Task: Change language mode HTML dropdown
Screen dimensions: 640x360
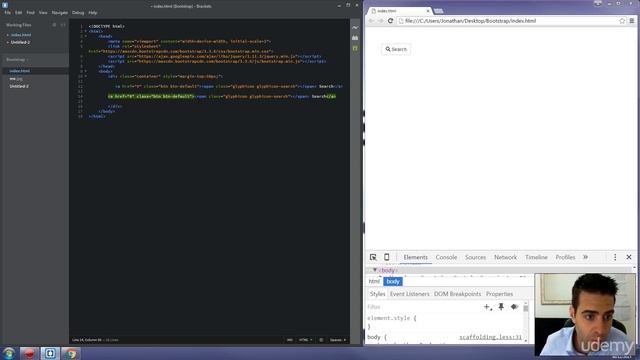Action: click(x=305, y=340)
